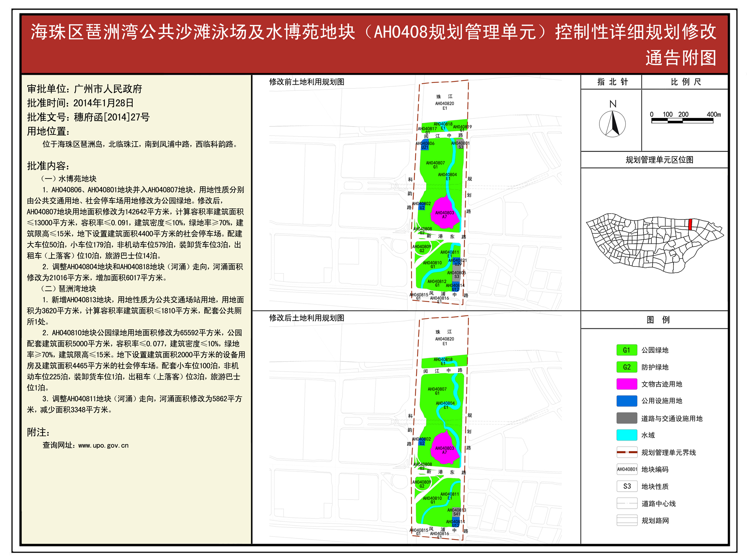Click the G2 green legend swatch
747x560 pixels.
pos(627,367)
